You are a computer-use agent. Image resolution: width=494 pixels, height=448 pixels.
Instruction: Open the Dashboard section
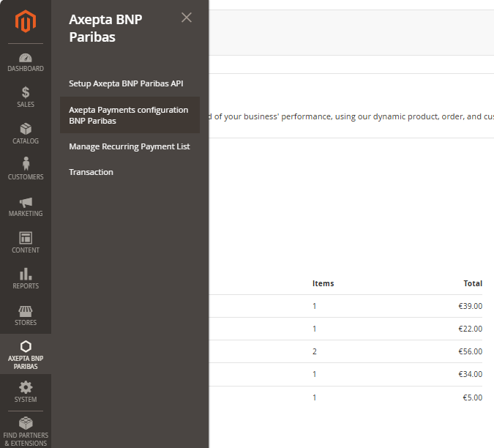point(26,62)
